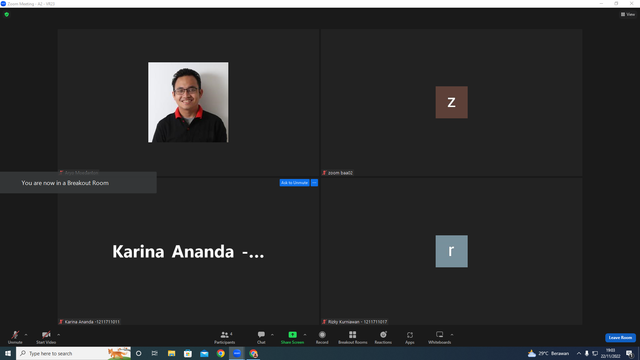Show hidden system tray icons
Screen dimensions: 640x360
point(578,353)
